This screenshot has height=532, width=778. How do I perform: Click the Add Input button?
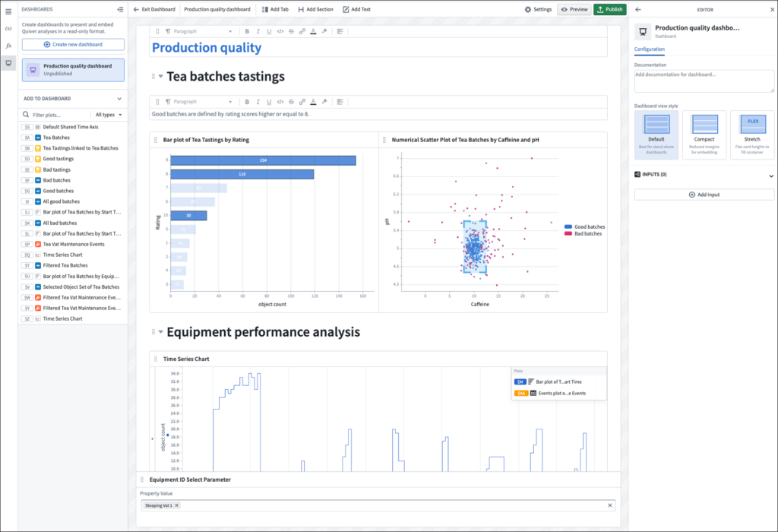[x=704, y=195]
